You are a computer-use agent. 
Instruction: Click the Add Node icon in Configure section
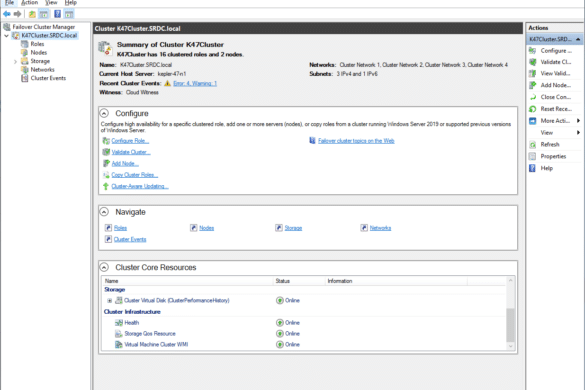coord(106,163)
